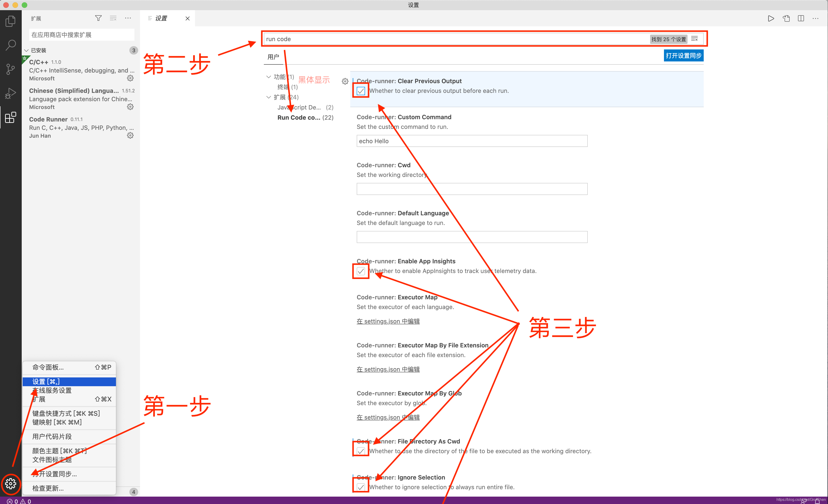Click the 打开设置同步 blue button
Image resolution: width=828 pixels, height=504 pixels.
click(x=684, y=55)
